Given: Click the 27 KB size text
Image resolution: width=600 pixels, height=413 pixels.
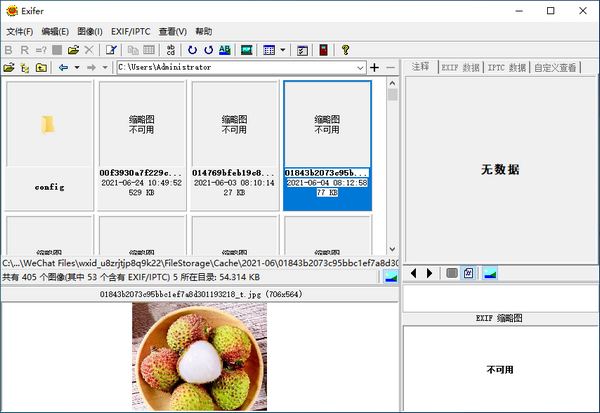Looking at the screenshot, I should [x=234, y=193].
